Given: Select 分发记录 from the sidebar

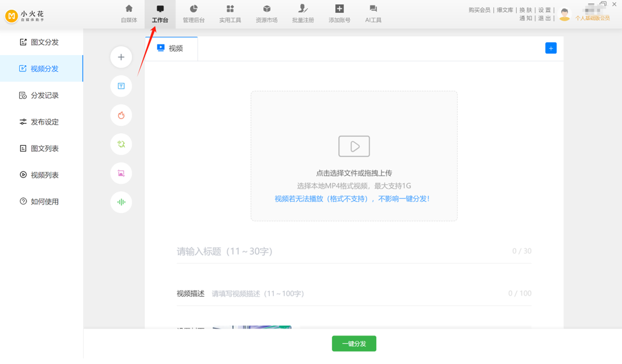Looking at the screenshot, I should pos(39,95).
